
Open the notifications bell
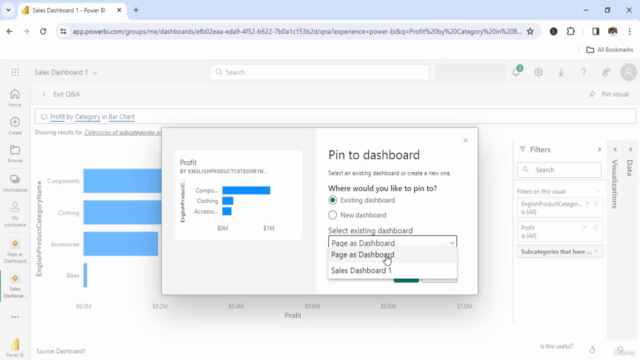(x=516, y=72)
